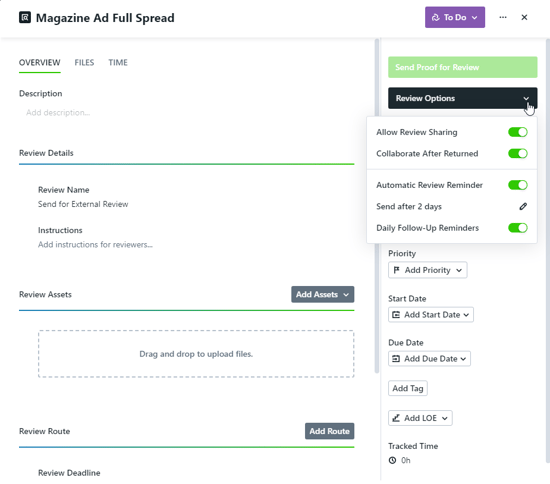Close the Magazine Ad Full Spread panel
The image size is (550, 484).
coord(524,17)
